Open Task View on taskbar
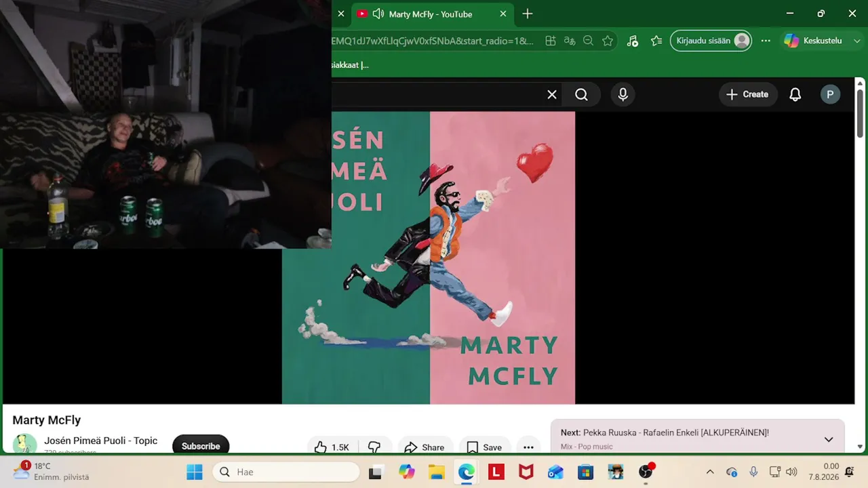Screen dimensions: 868x488 coord(375,472)
